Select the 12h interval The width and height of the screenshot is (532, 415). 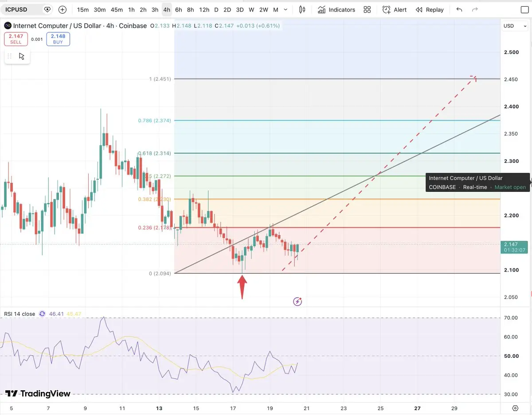[204, 10]
